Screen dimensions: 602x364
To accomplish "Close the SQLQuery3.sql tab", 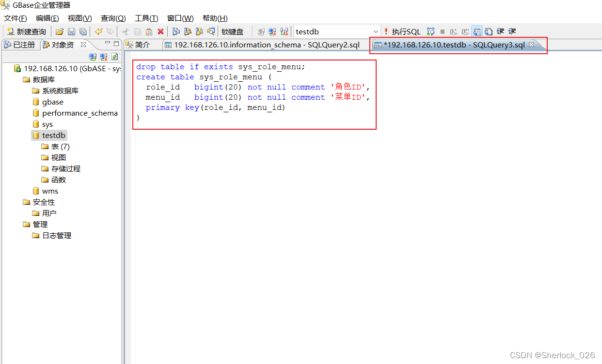I will coord(531,44).
